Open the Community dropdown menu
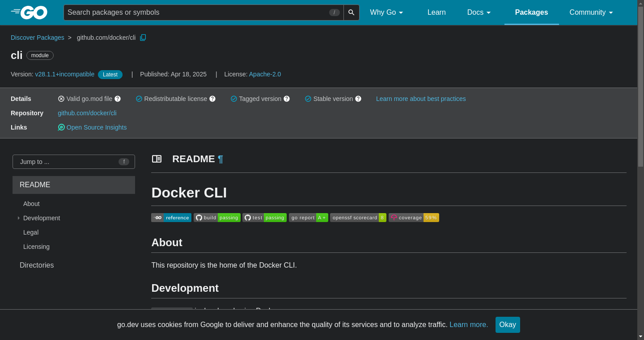Image resolution: width=644 pixels, height=340 pixels. 591,13
